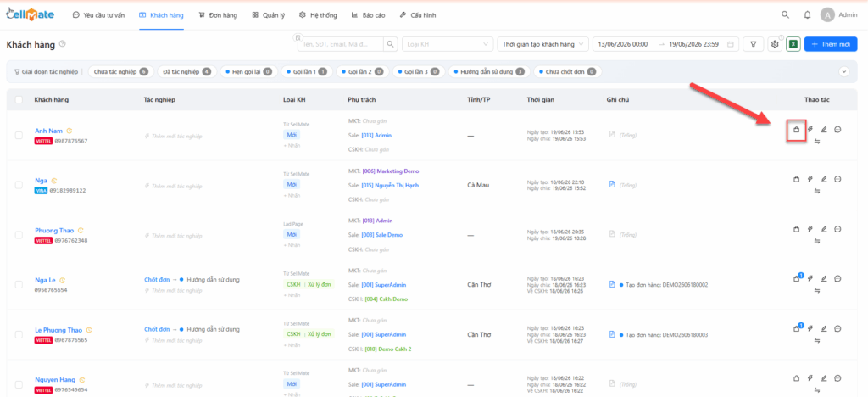Screen dimensions: 868x397
Task: Open the Hệ thống menu
Action: click(318, 15)
